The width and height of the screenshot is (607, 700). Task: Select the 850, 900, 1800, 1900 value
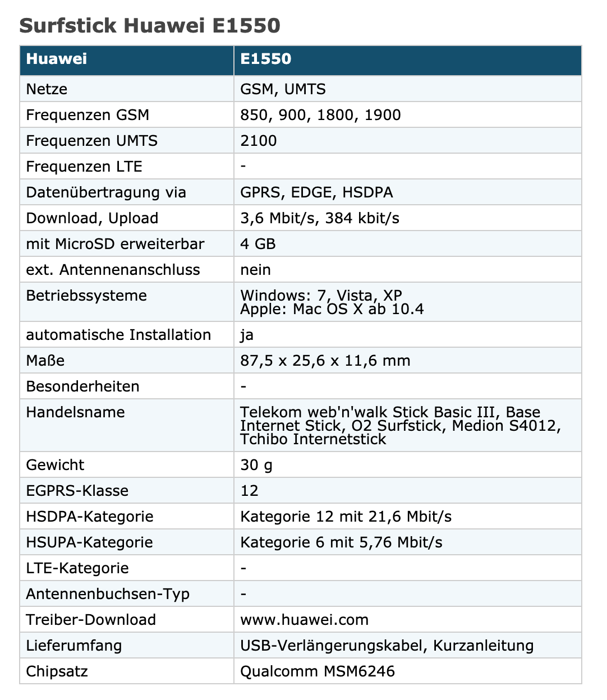tap(320, 115)
